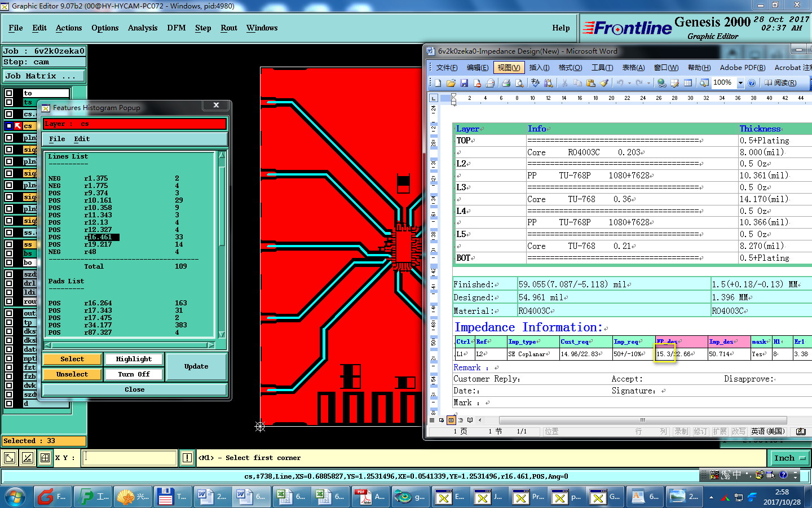This screenshot has height=508, width=812.
Task: Click the red arrow icon on cs layer
Action: pos(18,126)
